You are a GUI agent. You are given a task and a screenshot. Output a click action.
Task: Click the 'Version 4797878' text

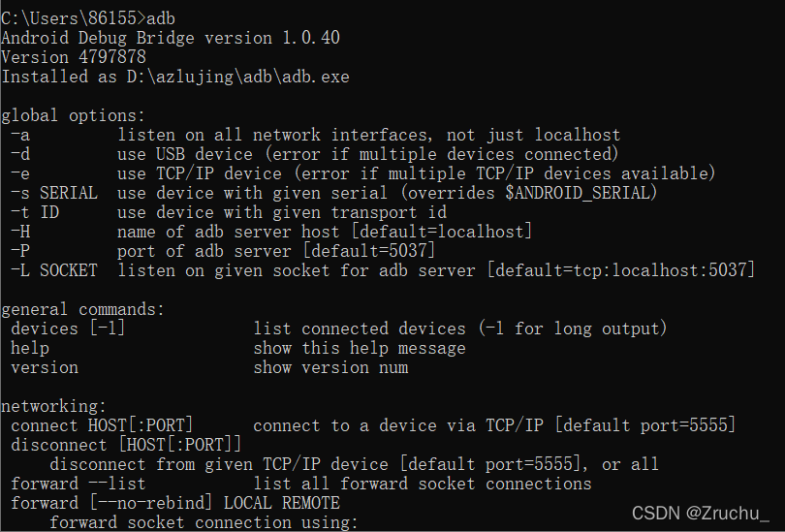coord(74,57)
